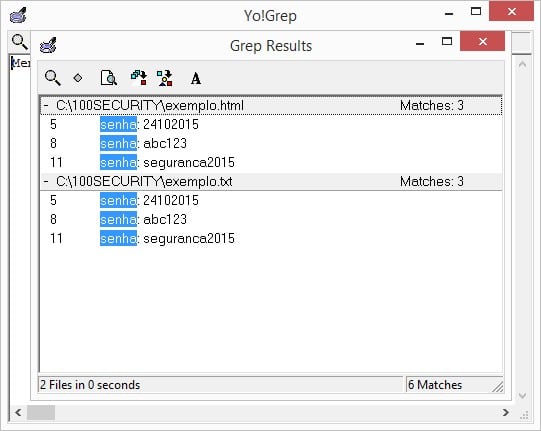Minimize the Yo!Grep main window
Screen dimensions: 541x431
pos(449,13)
